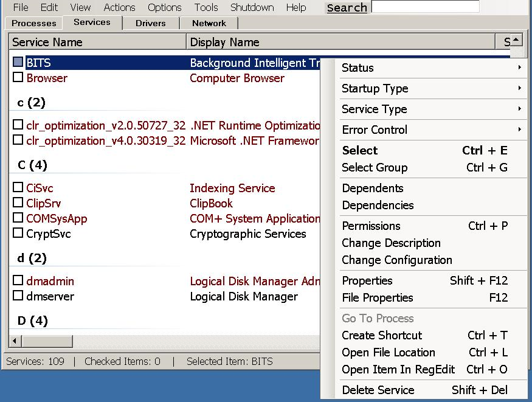Open the Shutdown menu
This screenshot has width=532, height=402.
click(252, 7)
